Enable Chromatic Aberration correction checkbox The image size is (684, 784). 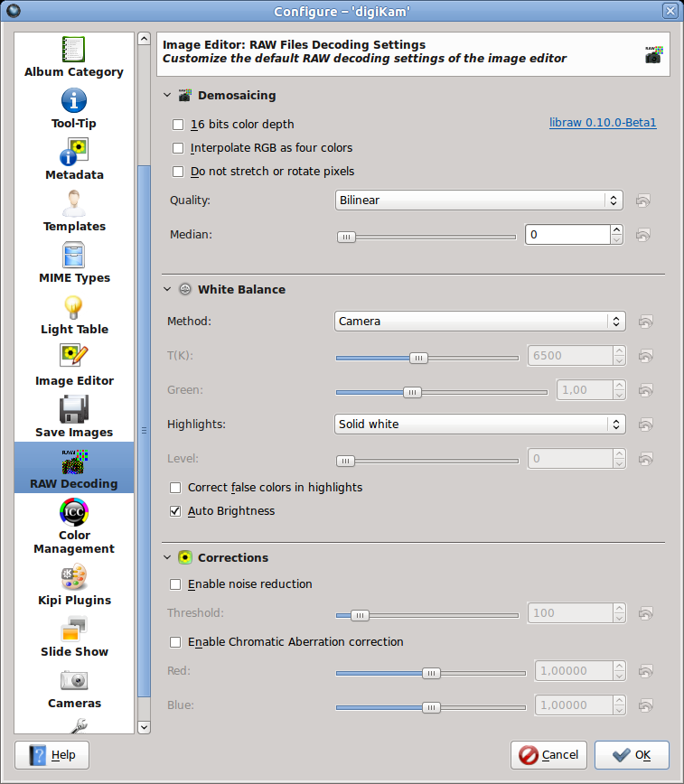[x=175, y=642]
